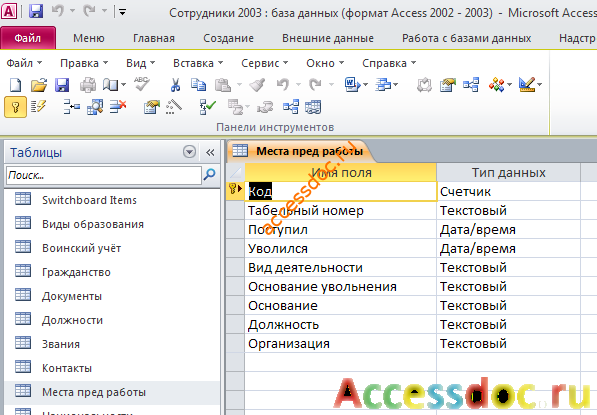
Task: Click the search magnifier button
Action: (210, 175)
